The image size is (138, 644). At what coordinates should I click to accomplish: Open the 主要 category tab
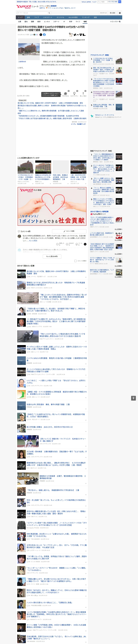click(20, 21)
